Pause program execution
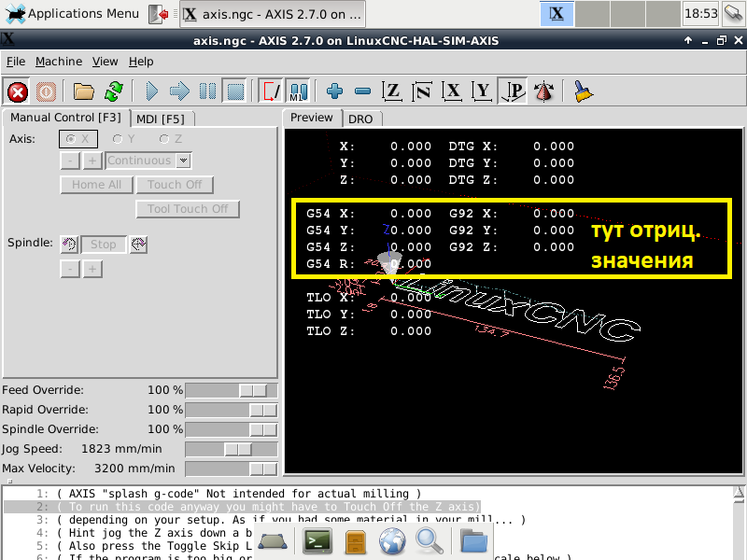 207,91
